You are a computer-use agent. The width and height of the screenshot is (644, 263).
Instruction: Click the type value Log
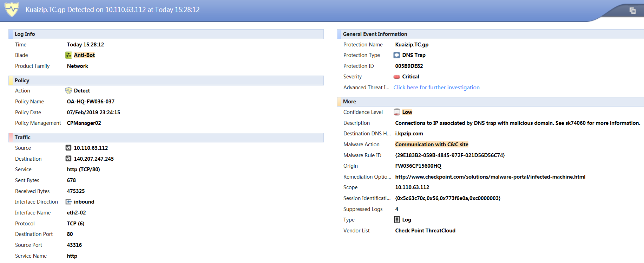407,220
